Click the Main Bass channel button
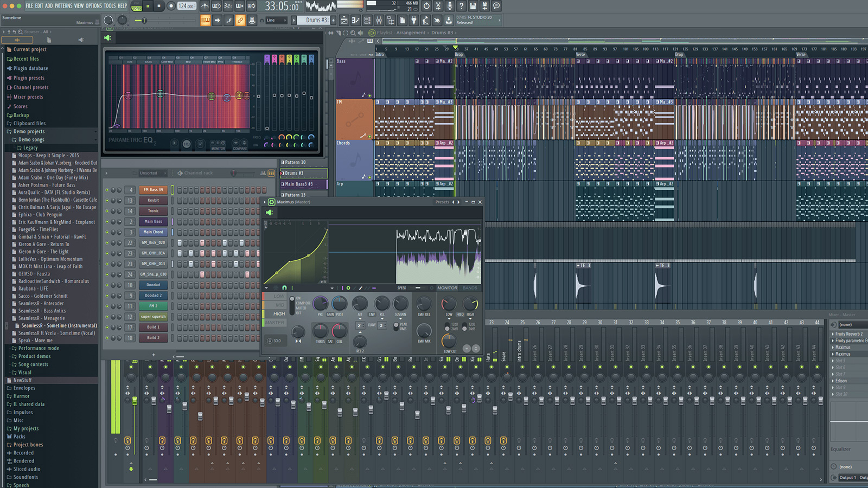 154,221
